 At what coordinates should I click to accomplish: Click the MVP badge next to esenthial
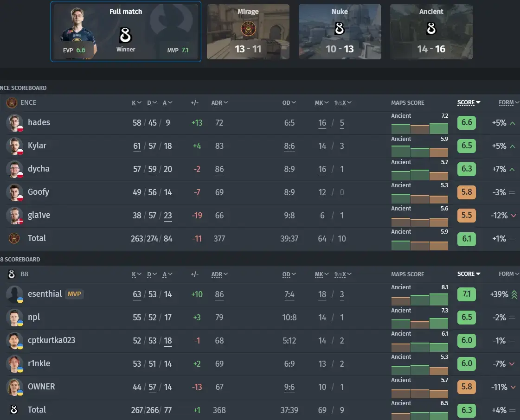(74, 294)
